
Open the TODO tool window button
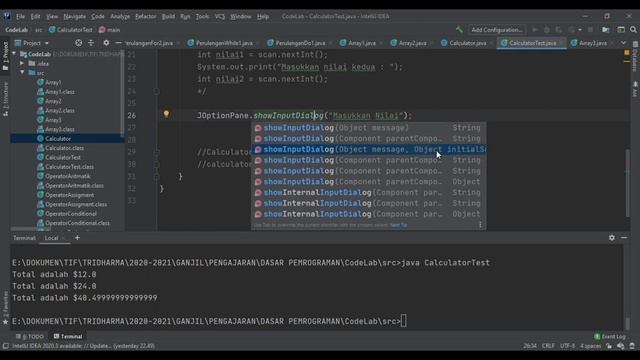tap(30, 336)
